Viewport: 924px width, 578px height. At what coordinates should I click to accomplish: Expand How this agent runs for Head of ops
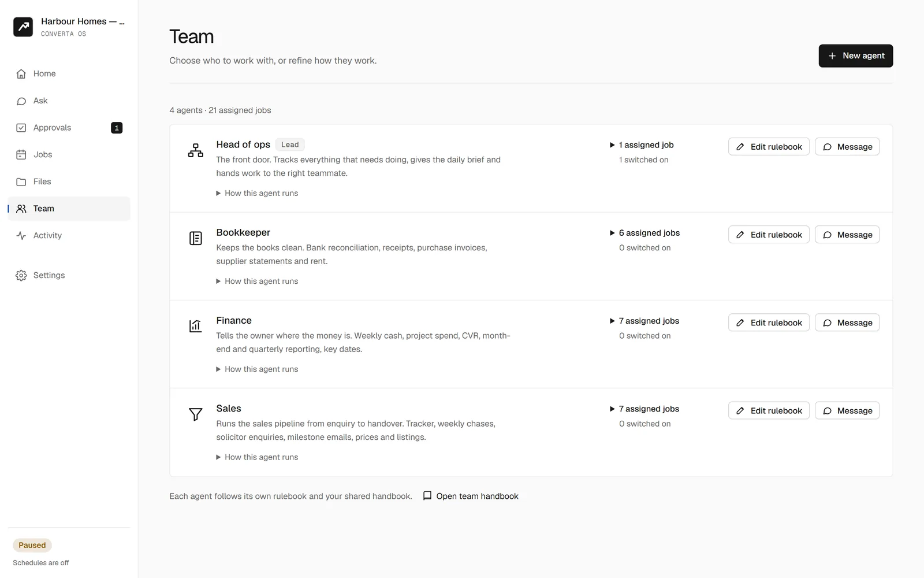(257, 193)
